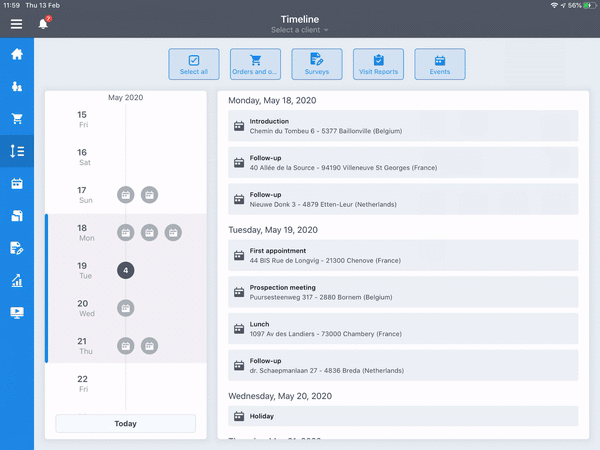Open presentation screen icon in sidebar
This screenshot has width=600, height=450.
[x=16, y=313]
